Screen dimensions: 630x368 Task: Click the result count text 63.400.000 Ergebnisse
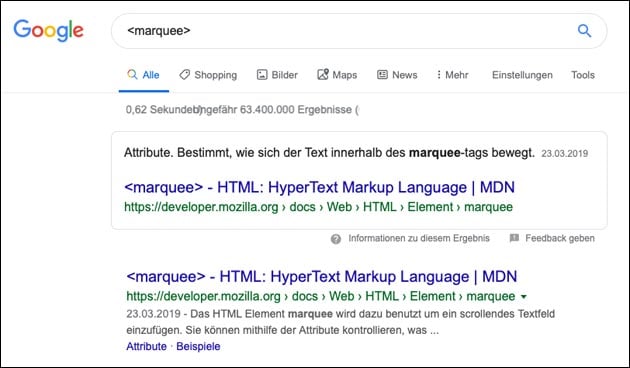coord(296,110)
